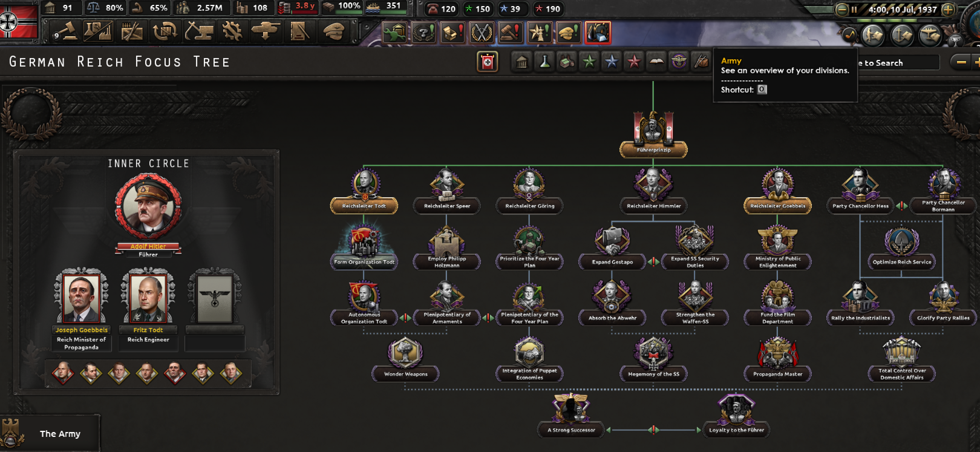
Task: Toggle the eagle emblem focus filter
Action: (x=679, y=61)
